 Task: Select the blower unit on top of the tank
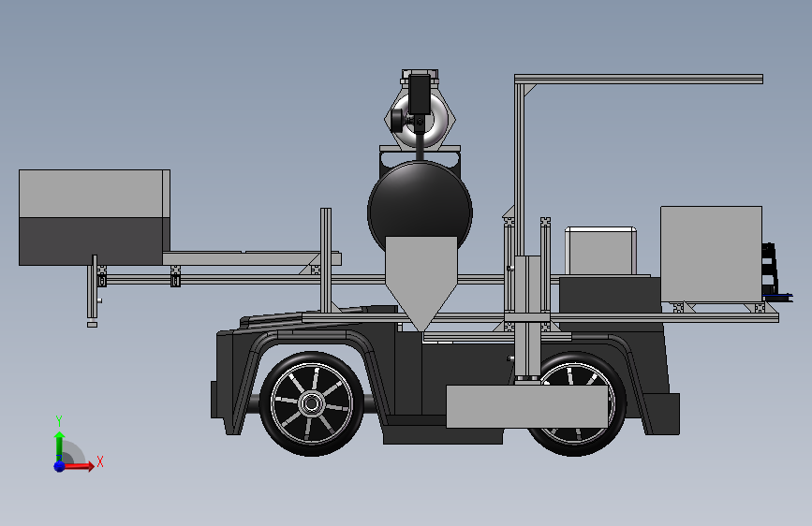(x=420, y=110)
